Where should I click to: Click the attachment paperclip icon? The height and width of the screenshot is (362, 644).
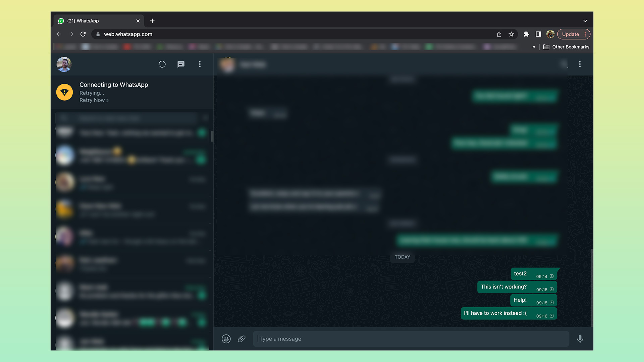241,339
